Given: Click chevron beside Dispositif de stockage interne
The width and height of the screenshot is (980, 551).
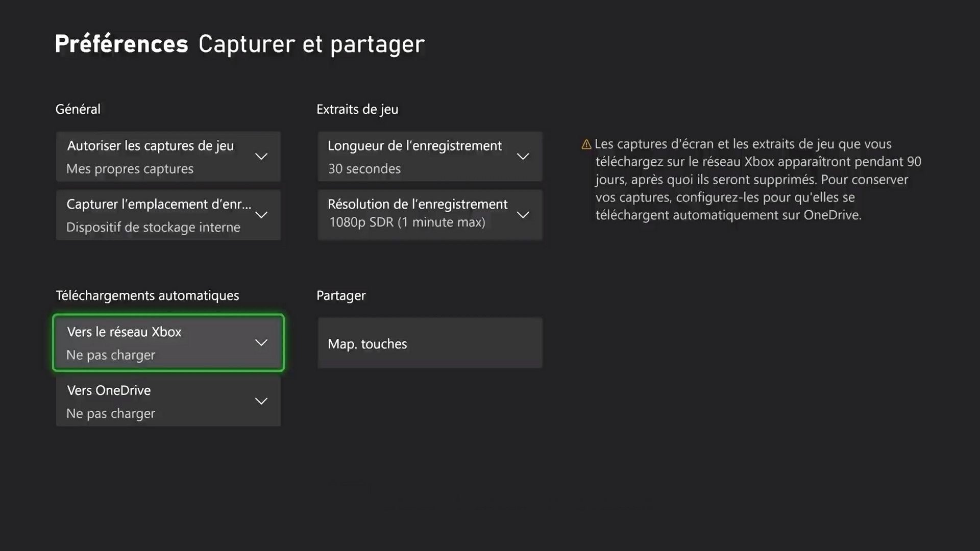Looking at the screenshot, I should (261, 215).
